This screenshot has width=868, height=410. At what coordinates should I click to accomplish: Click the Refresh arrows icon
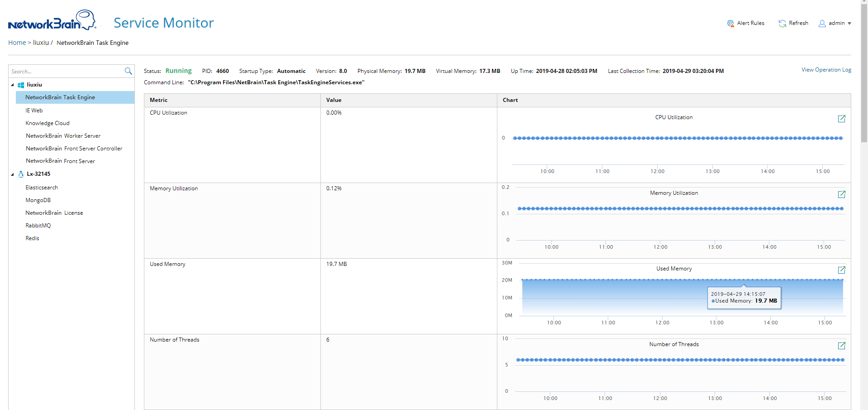click(x=782, y=23)
